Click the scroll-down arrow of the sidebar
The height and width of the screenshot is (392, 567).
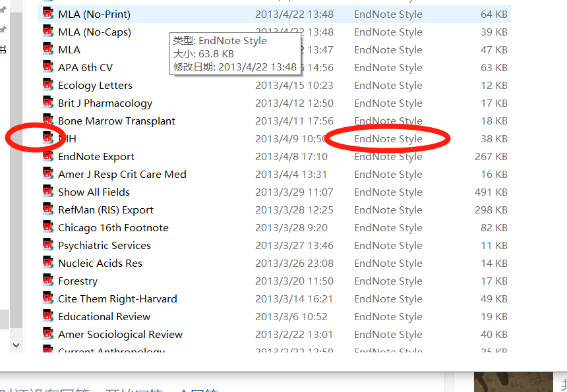[16, 345]
